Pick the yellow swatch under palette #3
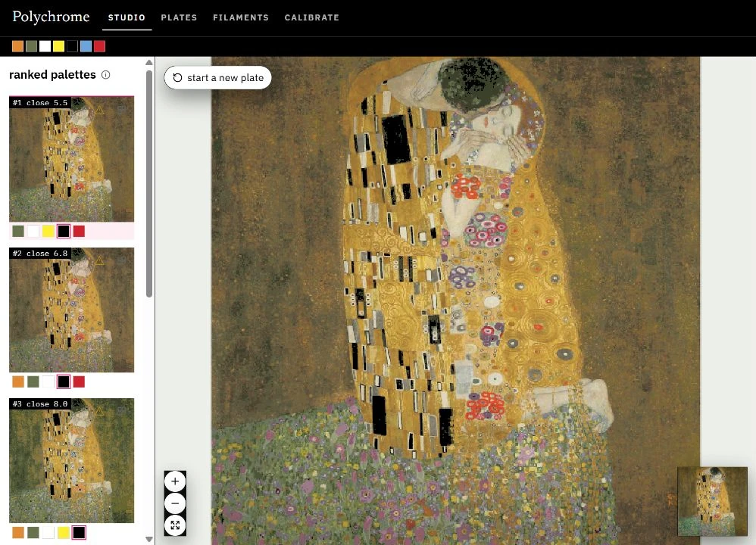Viewport: 756px width, 545px height. tap(64, 532)
